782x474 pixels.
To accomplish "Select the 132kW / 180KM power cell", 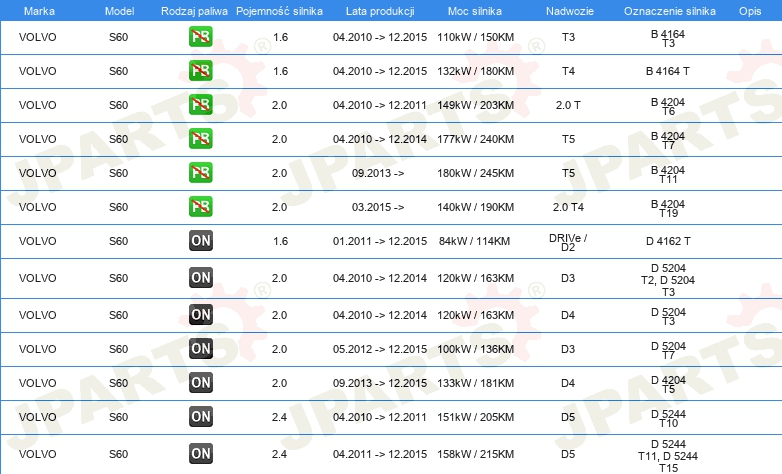I will [475, 71].
